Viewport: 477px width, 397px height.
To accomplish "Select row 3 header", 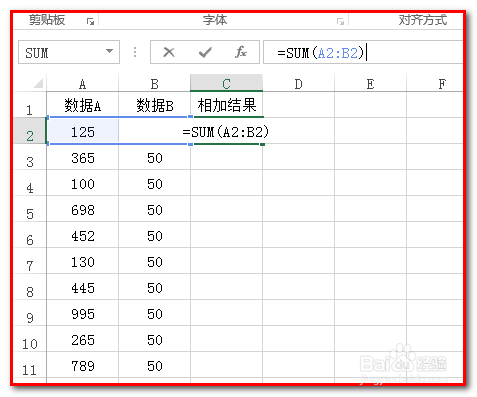I will 30,157.
